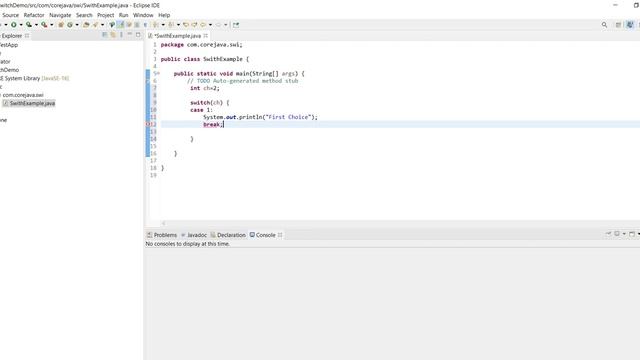Open the Search toolbar dropdown arrow

[x=102, y=25]
